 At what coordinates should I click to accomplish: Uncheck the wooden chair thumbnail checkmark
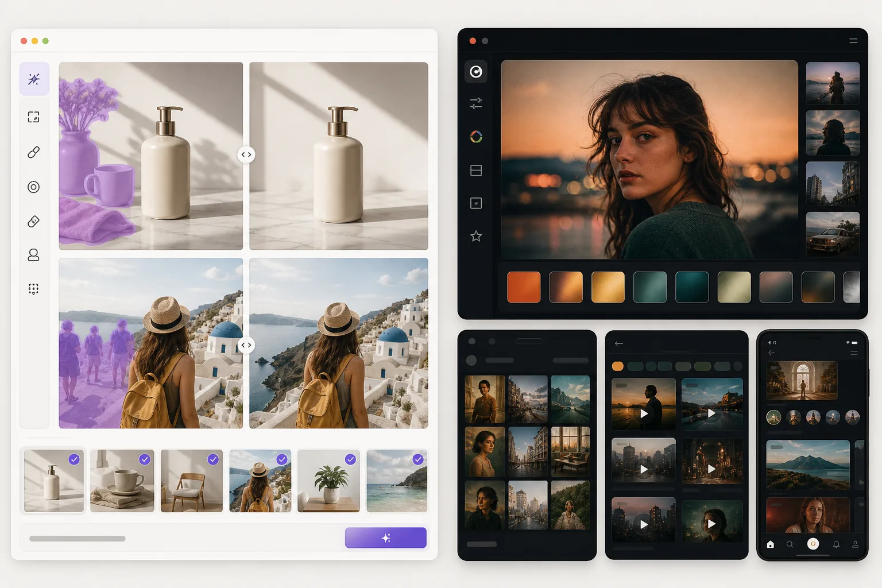point(213,459)
